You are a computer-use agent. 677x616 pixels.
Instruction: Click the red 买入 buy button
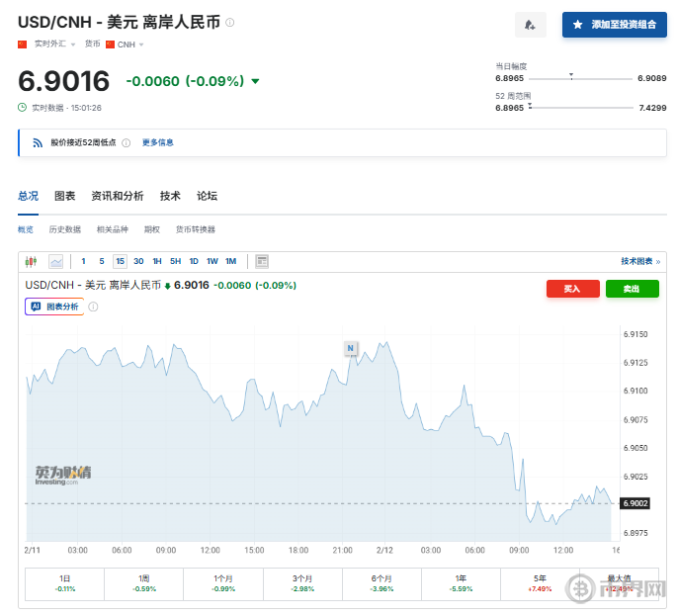tap(572, 289)
